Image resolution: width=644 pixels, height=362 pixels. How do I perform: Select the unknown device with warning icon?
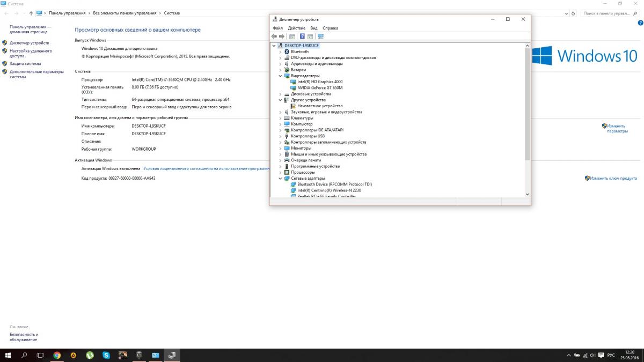click(x=320, y=106)
